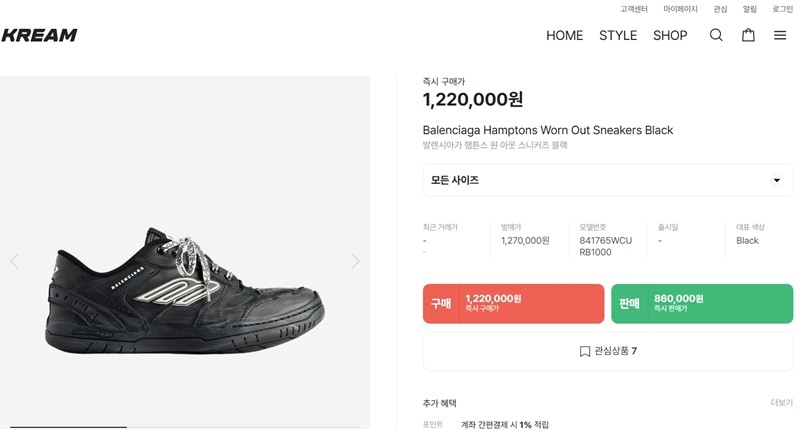This screenshot has width=800, height=429.
Task: Click the dropdown arrow in size selector
Action: (x=777, y=180)
